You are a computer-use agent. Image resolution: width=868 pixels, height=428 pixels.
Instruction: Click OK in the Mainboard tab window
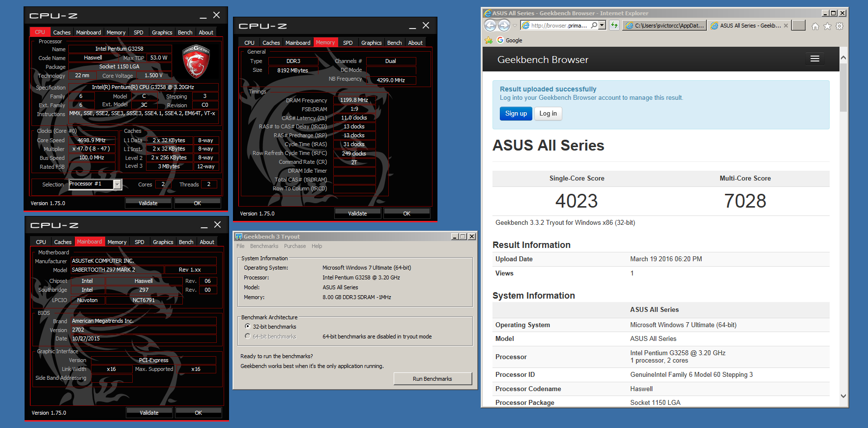(199, 413)
